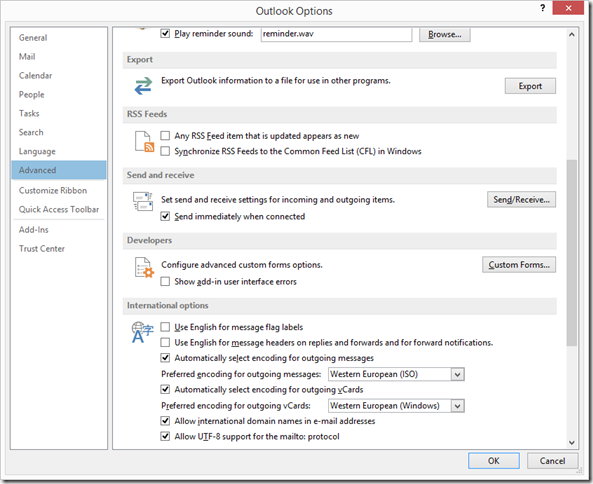Open the General options category
This screenshot has width=593, height=484.
[x=59, y=38]
